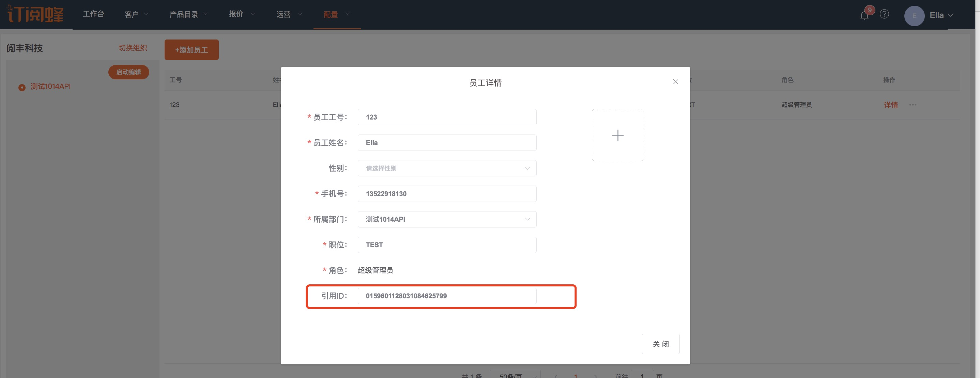Viewport: 980px width, 378px height.
Task: Open the help question mark icon
Action: coord(885,14)
